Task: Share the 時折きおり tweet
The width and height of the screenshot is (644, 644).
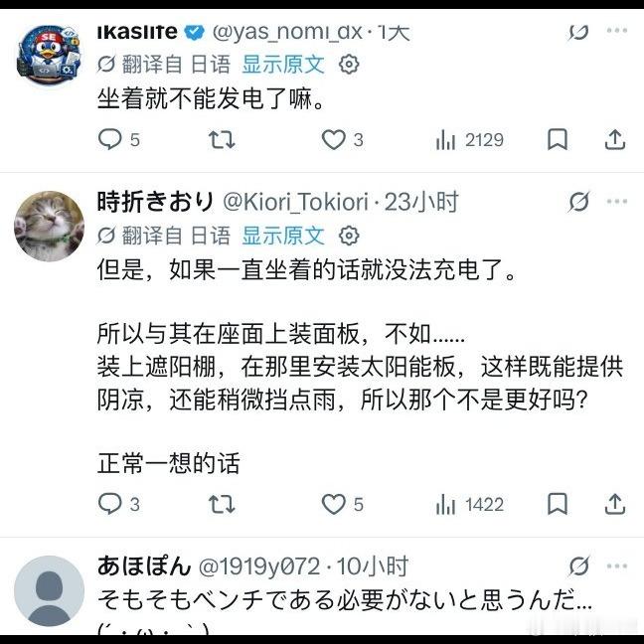Action: [615, 505]
